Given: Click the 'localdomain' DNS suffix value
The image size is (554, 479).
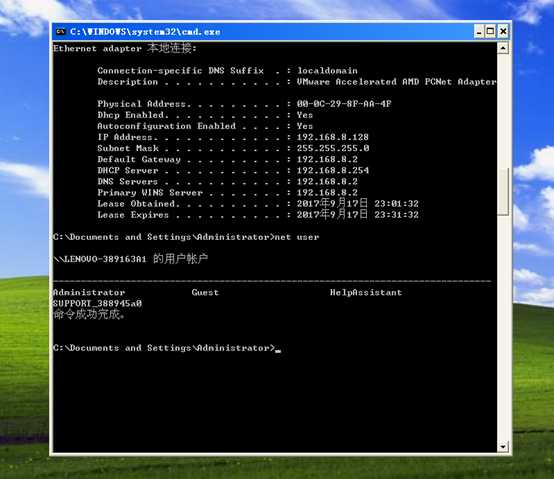Looking at the screenshot, I should click(x=327, y=71).
